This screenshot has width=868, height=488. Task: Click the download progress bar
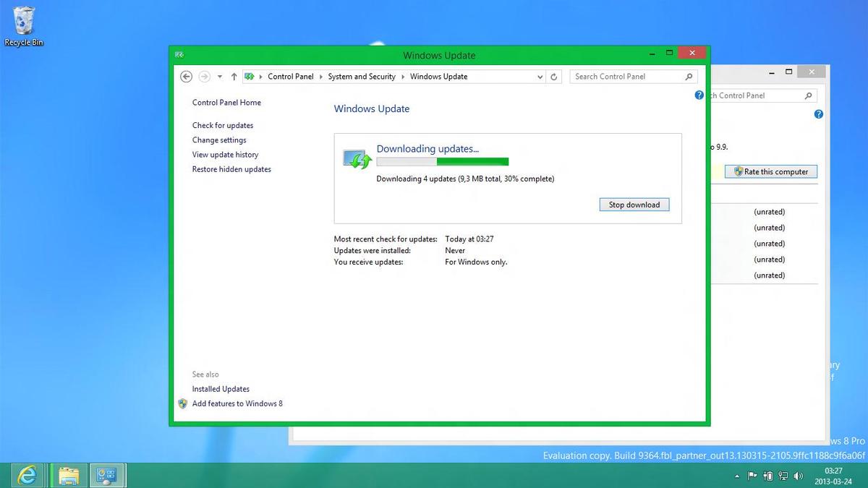[x=443, y=162]
